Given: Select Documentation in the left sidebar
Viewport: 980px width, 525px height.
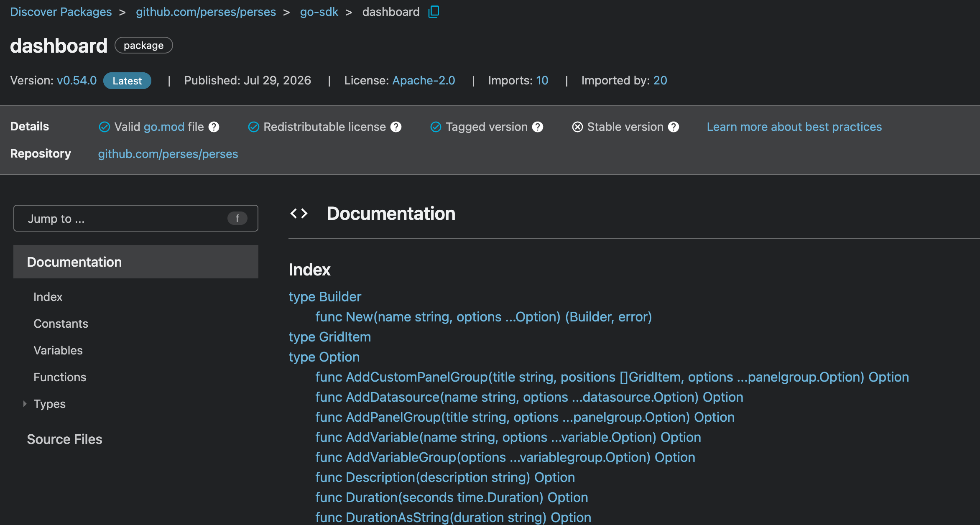Looking at the screenshot, I should (x=136, y=262).
